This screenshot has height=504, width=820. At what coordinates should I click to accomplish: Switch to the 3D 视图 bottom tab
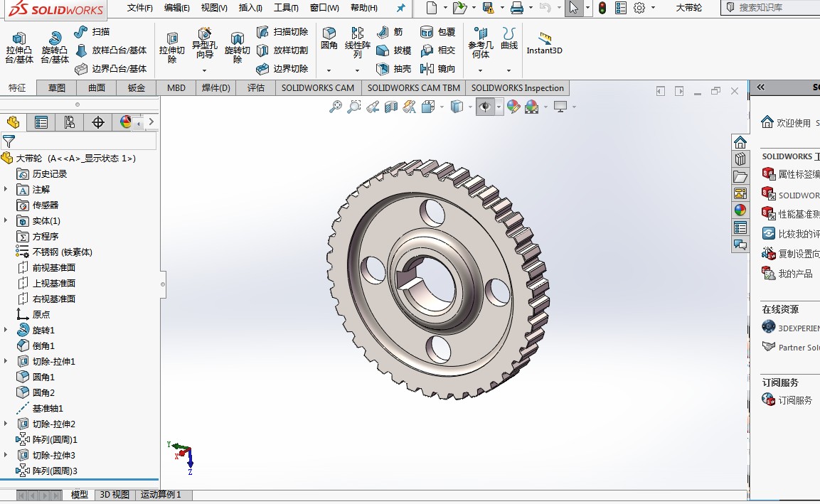(115, 495)
